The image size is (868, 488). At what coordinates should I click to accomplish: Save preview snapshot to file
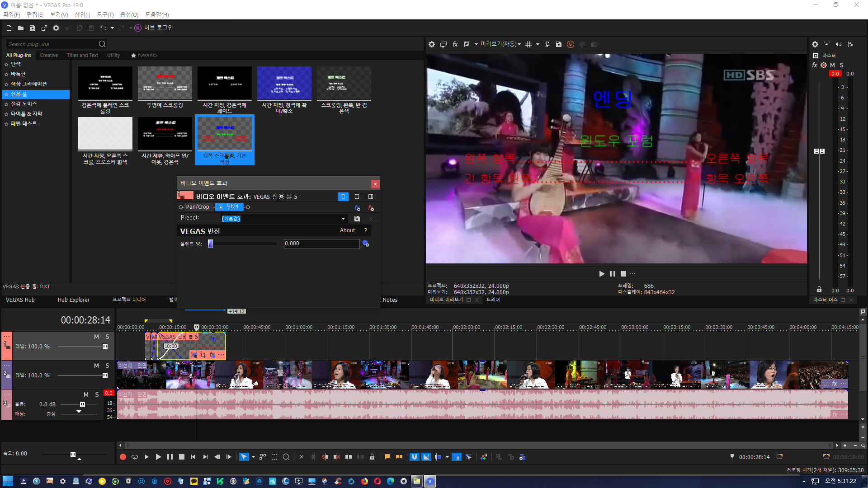pos(559,44)
